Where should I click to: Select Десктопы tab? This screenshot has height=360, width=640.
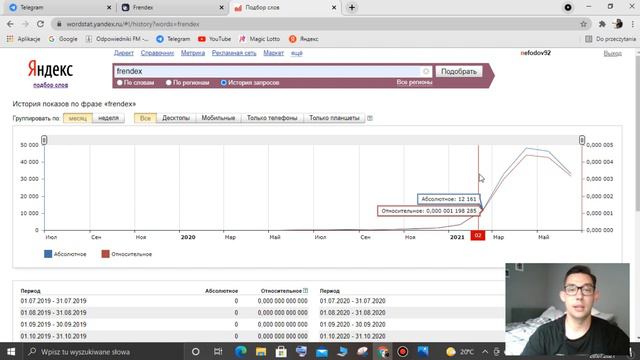(x=176, y=118)
